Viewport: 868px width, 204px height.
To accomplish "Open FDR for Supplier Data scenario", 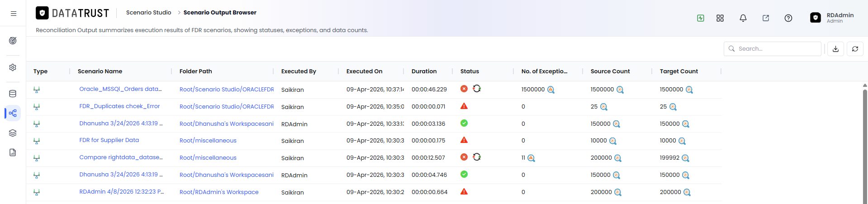I will 109,140.
